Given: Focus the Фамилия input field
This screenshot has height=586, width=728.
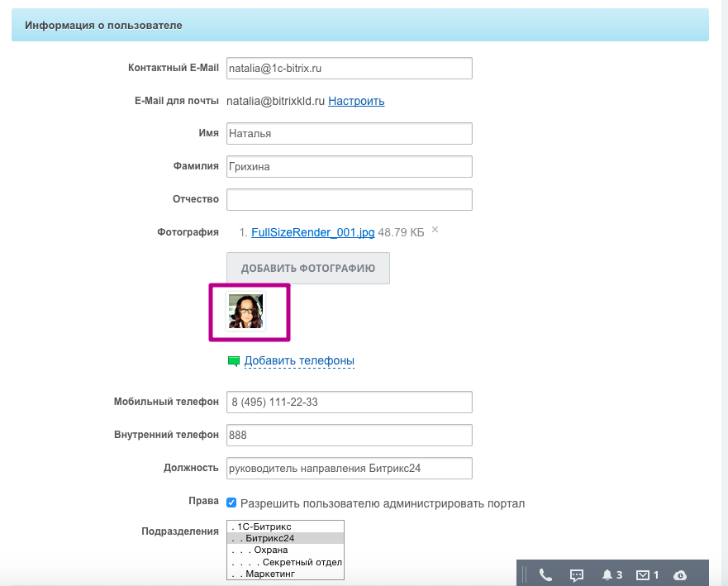Looking at the screenshot, I should (x=350, y=167).
